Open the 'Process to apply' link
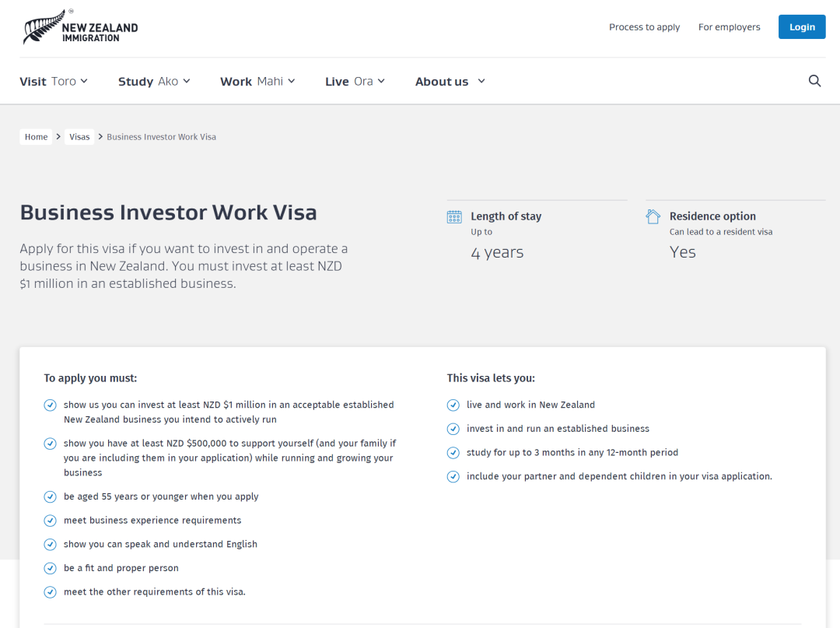 644,27
